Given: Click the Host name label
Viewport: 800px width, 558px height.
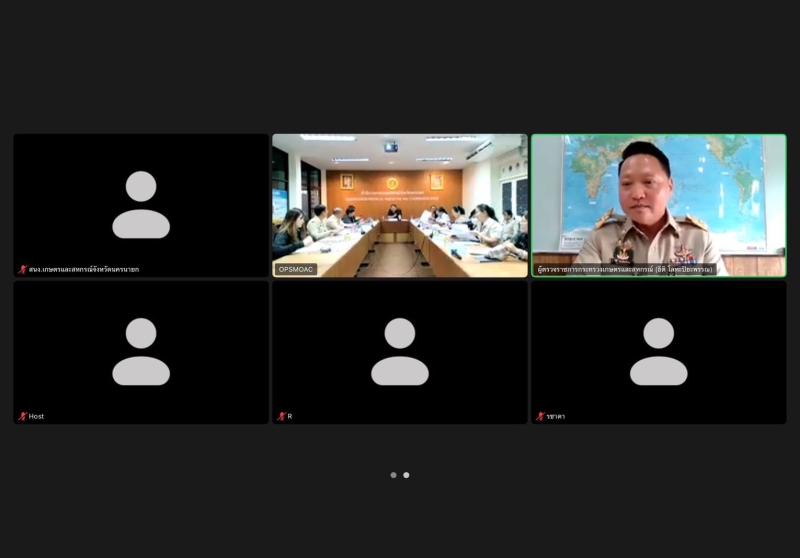Looking at the screenshot, I should click(x=36, y=416).
